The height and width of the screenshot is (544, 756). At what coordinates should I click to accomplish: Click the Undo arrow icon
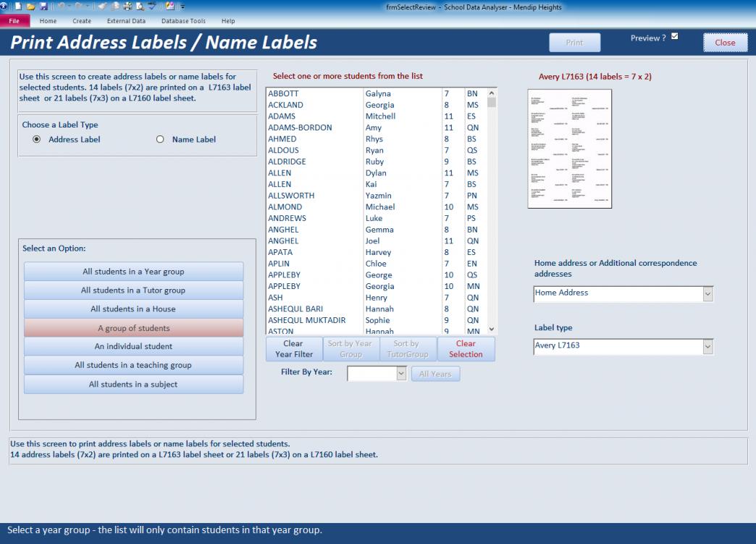click(x=62, y=7)
